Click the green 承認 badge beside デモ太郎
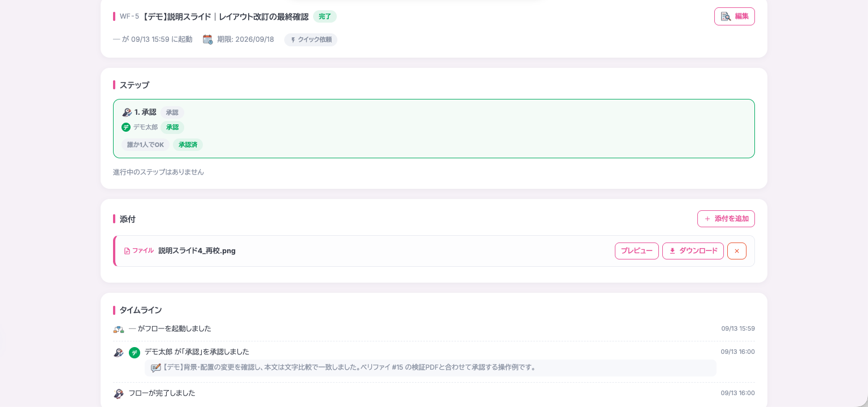This screenshot has width=868, height=407. (172, 127)
